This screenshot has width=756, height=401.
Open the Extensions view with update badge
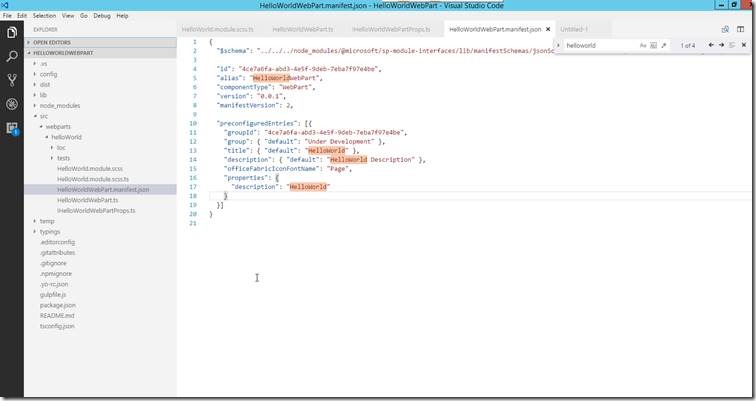click(x=12, y=128)
